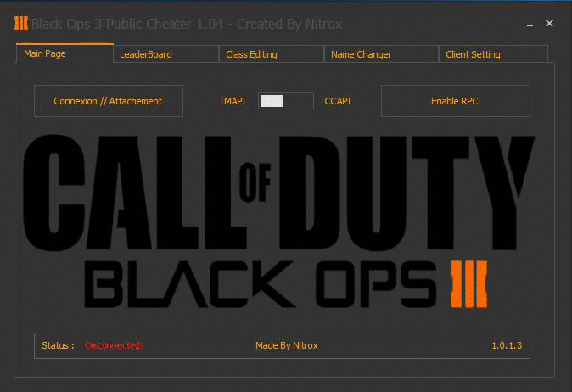Screen dimensions: 572x392
Task: Click the CCAPI label
Action: pyautogui.click(x=338, y=101)
